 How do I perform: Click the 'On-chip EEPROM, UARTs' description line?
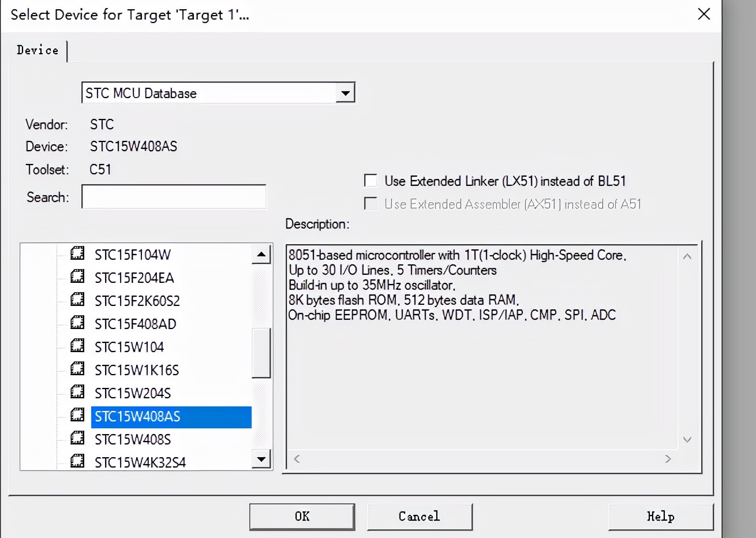452,315
